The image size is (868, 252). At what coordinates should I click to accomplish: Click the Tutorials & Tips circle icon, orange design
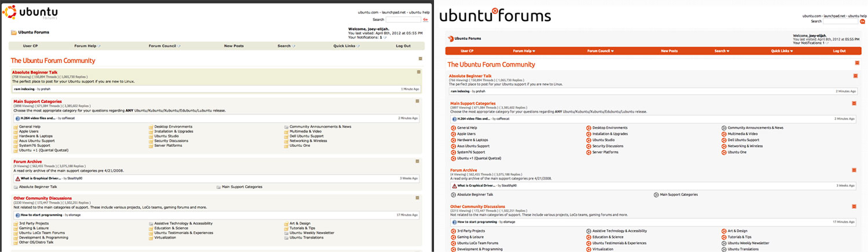[724, 237]
